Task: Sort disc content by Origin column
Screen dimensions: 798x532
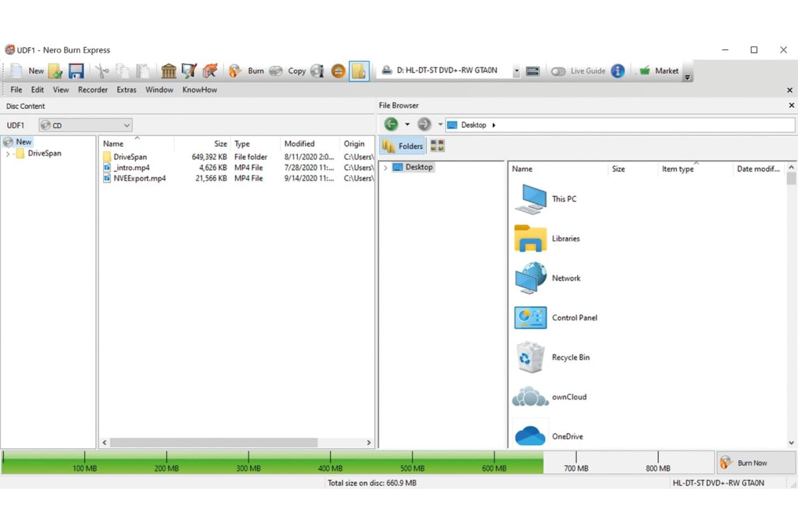Action: 357,144
